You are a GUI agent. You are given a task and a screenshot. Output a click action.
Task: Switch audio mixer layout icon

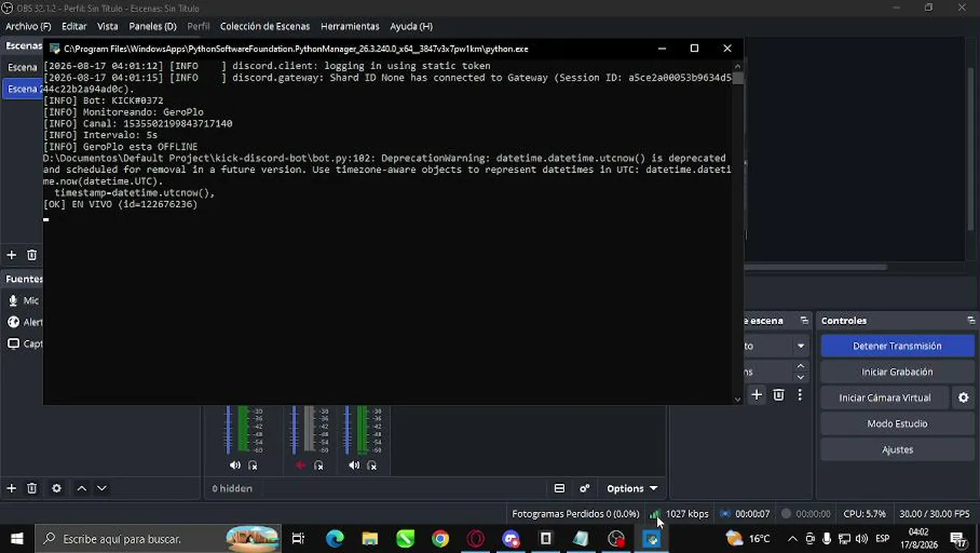(x=559, y=488)
